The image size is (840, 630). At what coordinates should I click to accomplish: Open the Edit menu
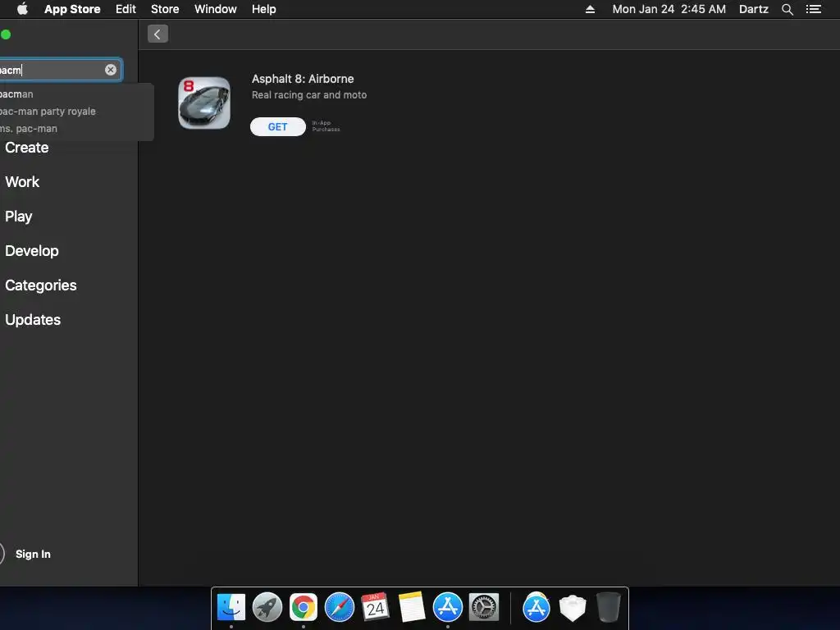click(x=126, y=9)
